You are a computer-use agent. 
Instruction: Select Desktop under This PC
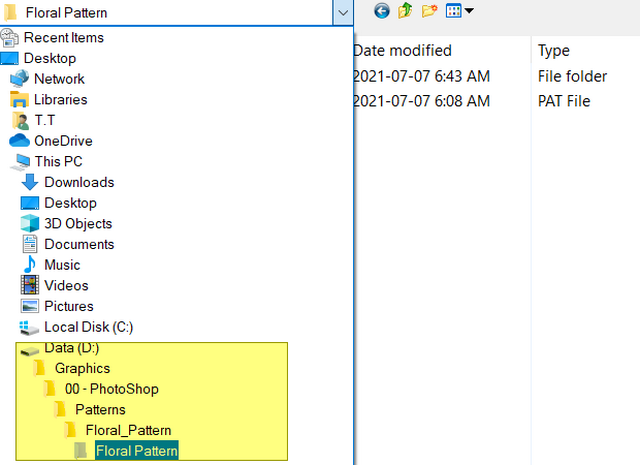click(70, 203)
